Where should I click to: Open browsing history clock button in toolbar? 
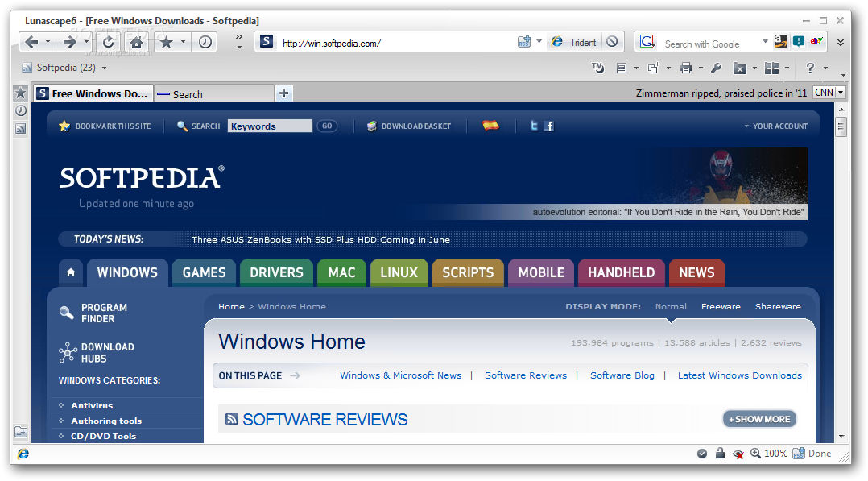tap(205, 42)
